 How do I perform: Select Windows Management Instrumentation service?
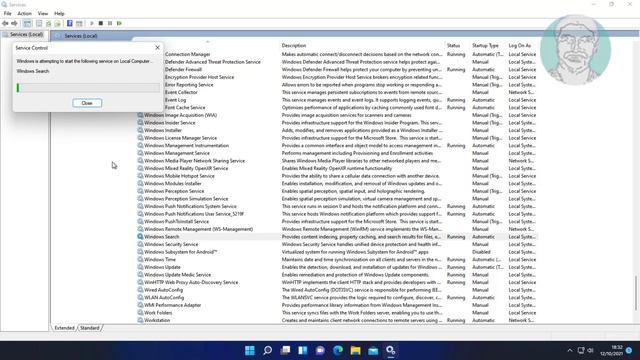tap(337, 146)
